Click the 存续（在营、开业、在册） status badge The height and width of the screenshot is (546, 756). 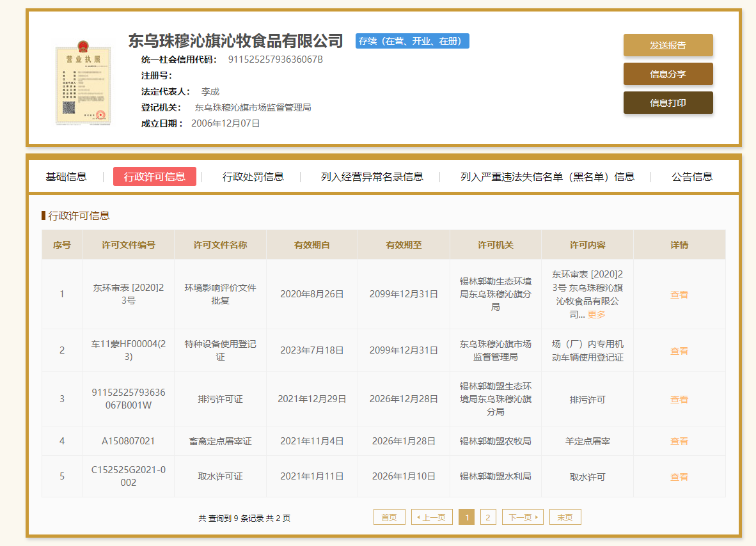click(413, 41)
